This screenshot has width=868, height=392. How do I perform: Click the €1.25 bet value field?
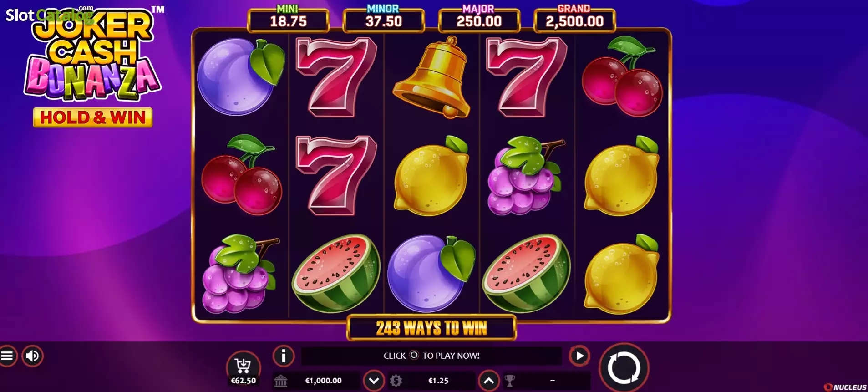(x=438, y=381)
